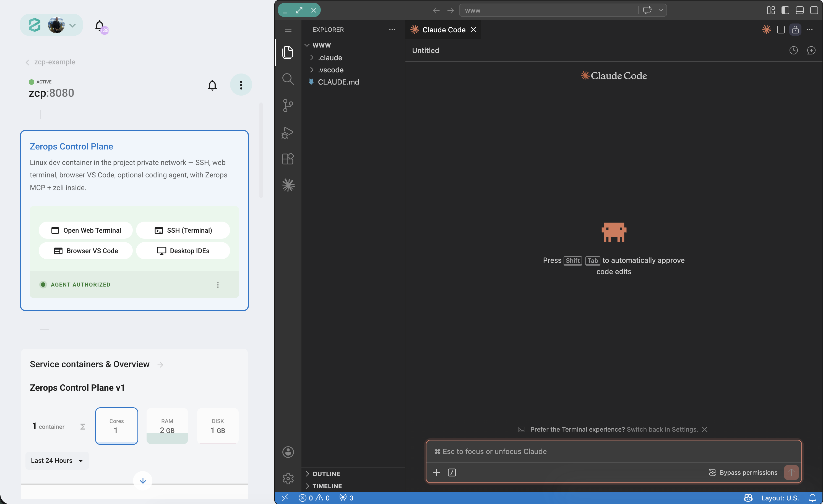Open SSH (Terminal) button
The height and width of the screenshot is (504, 823).
click(x=183, y=230)
